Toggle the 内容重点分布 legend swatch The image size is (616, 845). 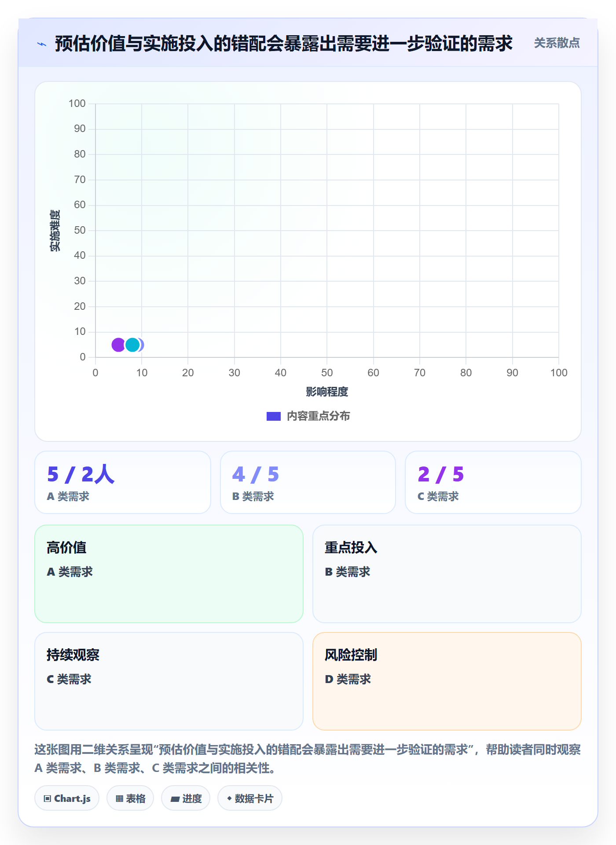point(273,416)
